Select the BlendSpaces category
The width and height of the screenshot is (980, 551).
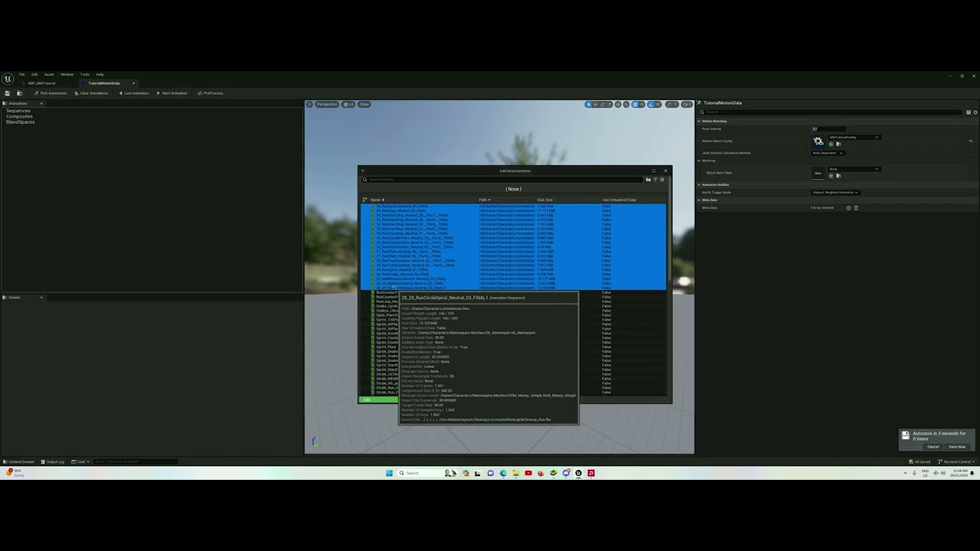21,122
